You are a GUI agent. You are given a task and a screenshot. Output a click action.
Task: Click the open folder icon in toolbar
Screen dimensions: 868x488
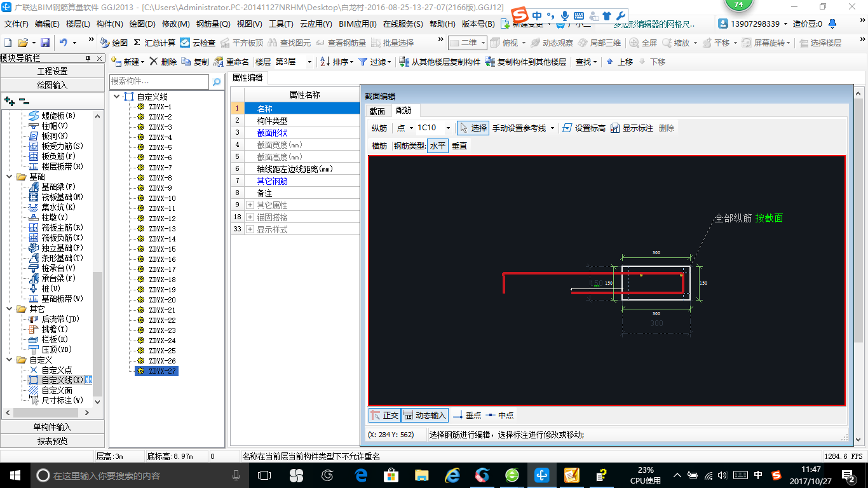[22, 43]
